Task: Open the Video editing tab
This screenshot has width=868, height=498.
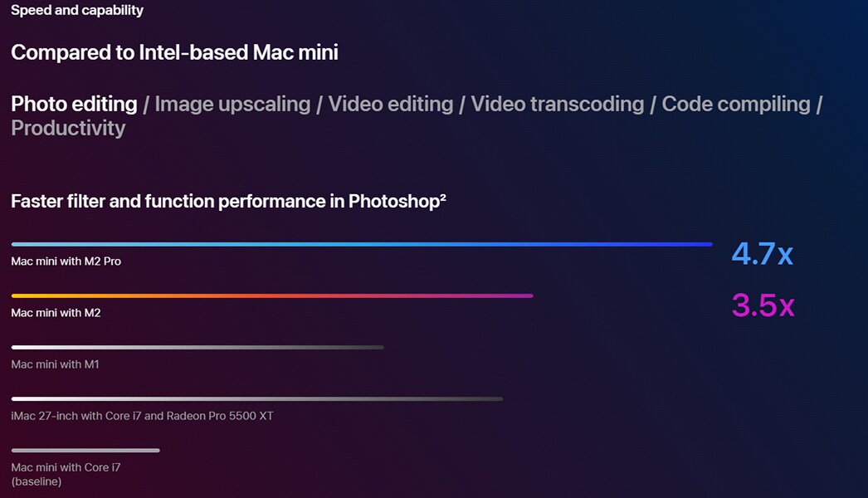Action: click(x=391, y=105)
